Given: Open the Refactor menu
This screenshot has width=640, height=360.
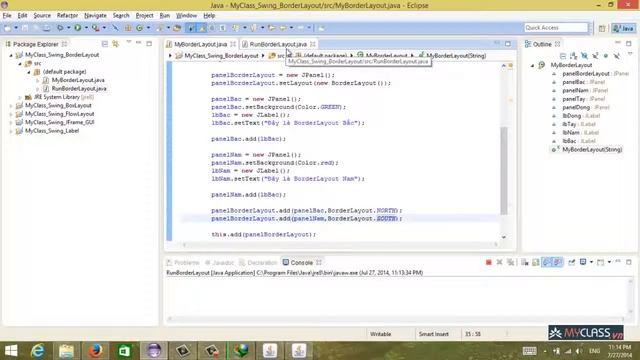Looking at the screenshot, I should [x=67, y=16].
